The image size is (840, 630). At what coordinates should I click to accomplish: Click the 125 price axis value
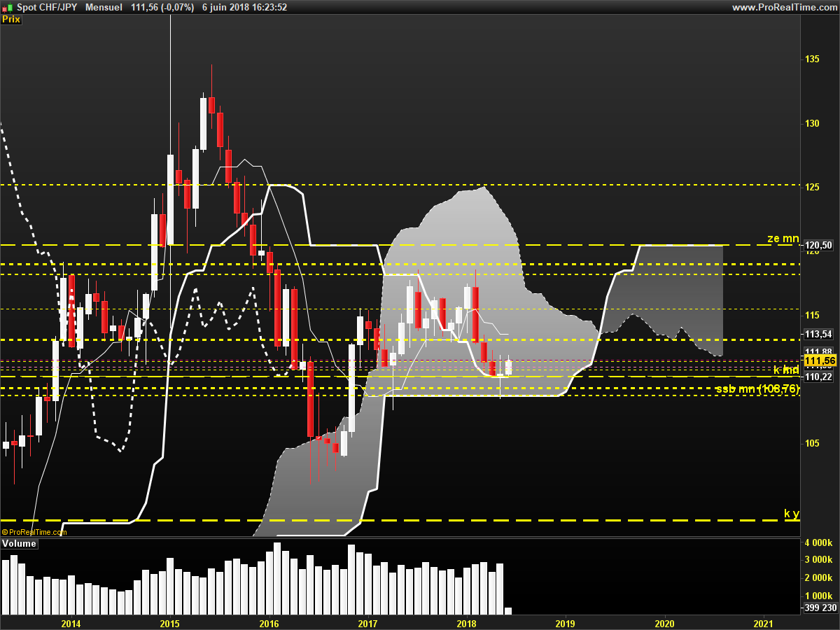[x=812, y=187]
